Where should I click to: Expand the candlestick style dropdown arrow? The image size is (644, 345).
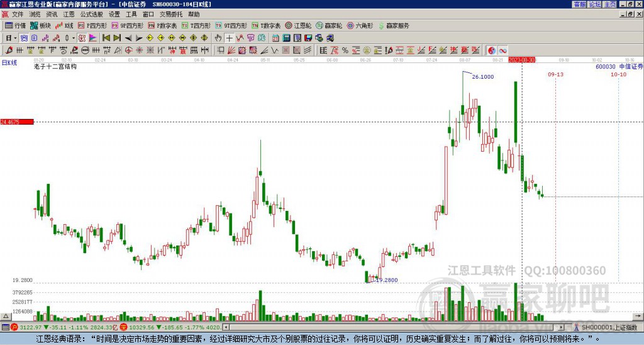pos(74,38)
